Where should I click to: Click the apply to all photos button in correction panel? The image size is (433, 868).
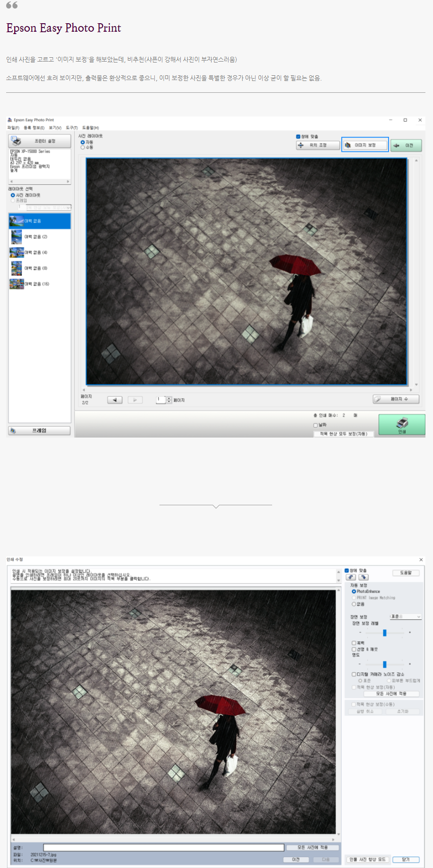pyautogui.click(x=391, y=694)
